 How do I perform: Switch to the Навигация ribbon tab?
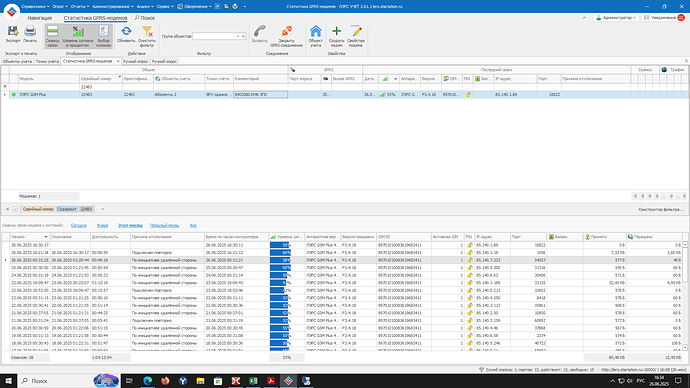[x=40, y=18]
